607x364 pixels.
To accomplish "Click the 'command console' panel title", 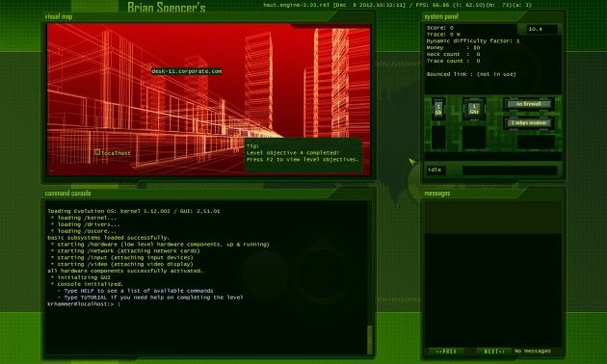I will coord(67,193).
